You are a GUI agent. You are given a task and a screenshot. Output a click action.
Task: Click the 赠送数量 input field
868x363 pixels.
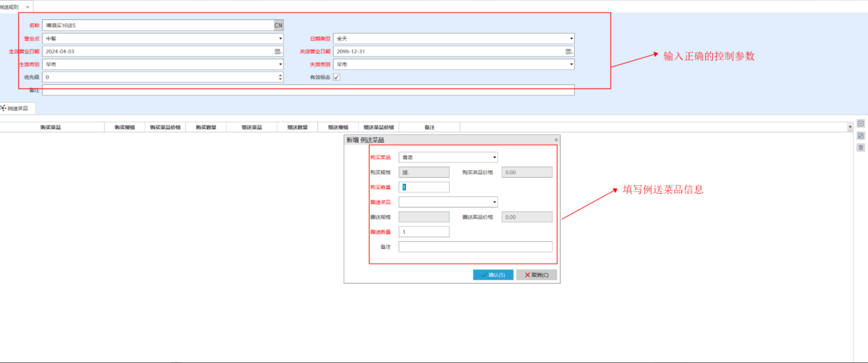(424, 232)
